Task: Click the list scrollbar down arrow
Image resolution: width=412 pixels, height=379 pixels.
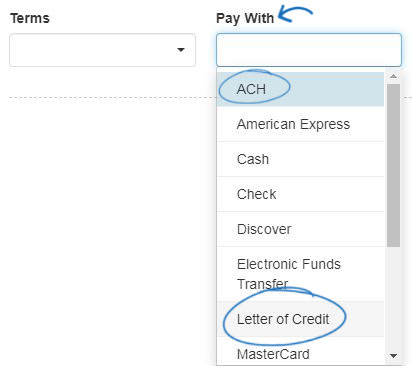Action: click(x=393, y=356)
